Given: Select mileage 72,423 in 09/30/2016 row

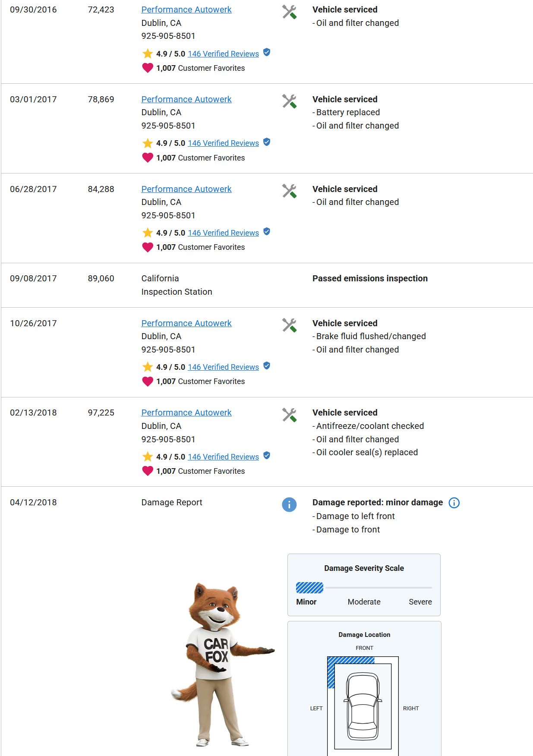Looking at the screenshot, I should tap(101, 9).
